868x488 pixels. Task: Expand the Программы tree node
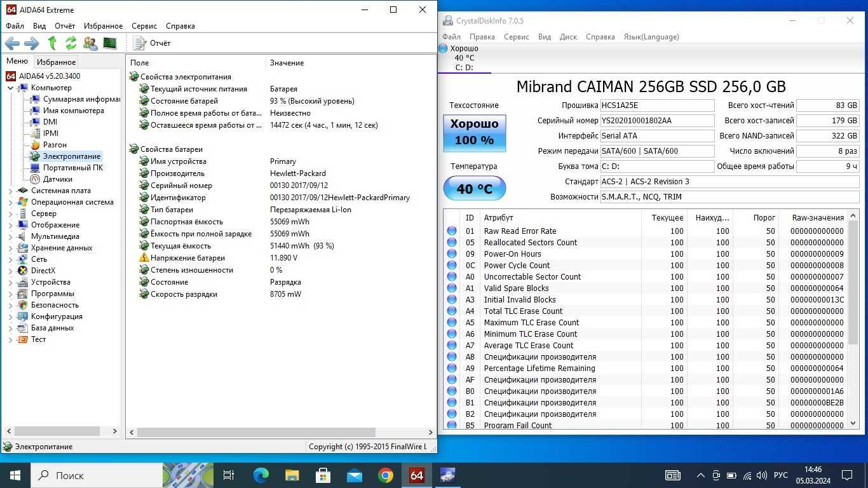[x=11, y=294]
